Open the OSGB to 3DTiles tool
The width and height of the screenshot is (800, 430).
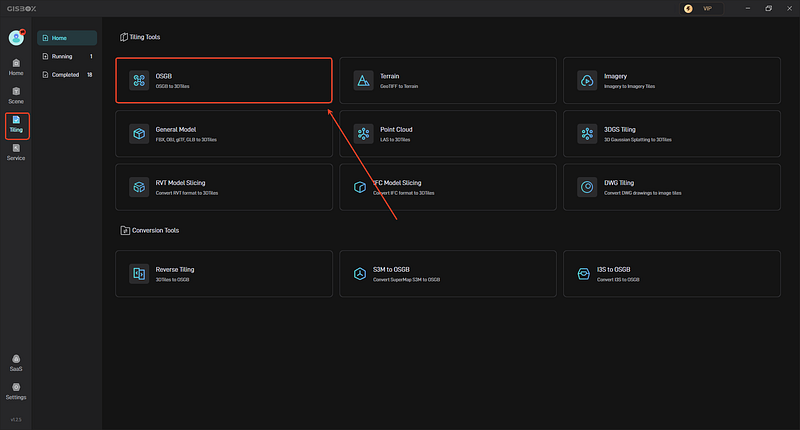pos(224,81)
